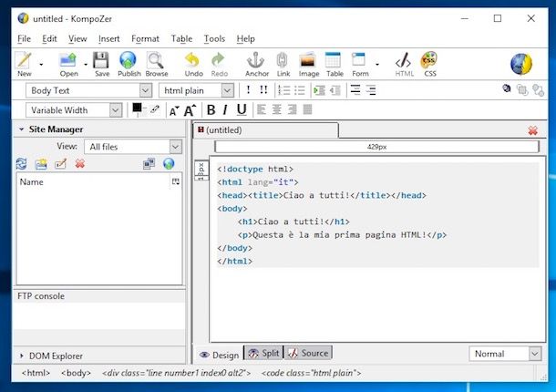Create a new folder in Site Manager

(41, 164)
